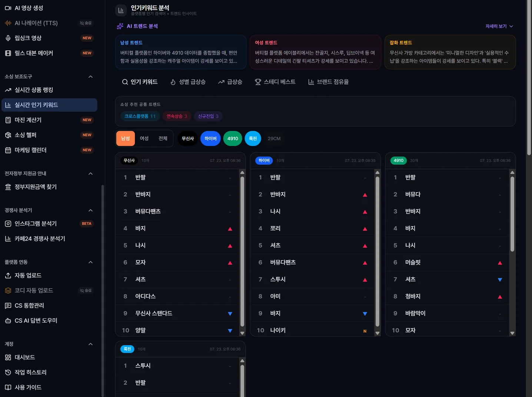Click the 릴스 대본 메이커 film icon

(8, 53)
